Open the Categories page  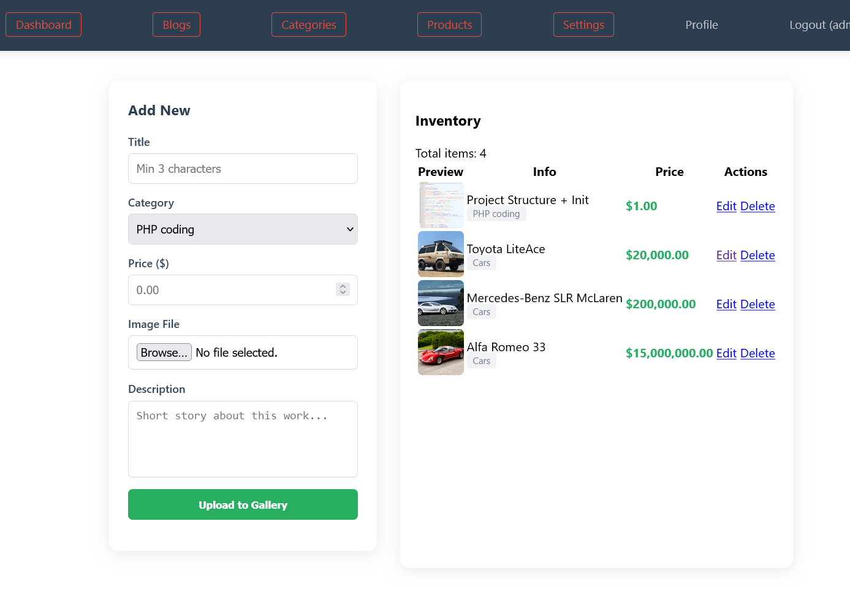[x=309, y=25]
